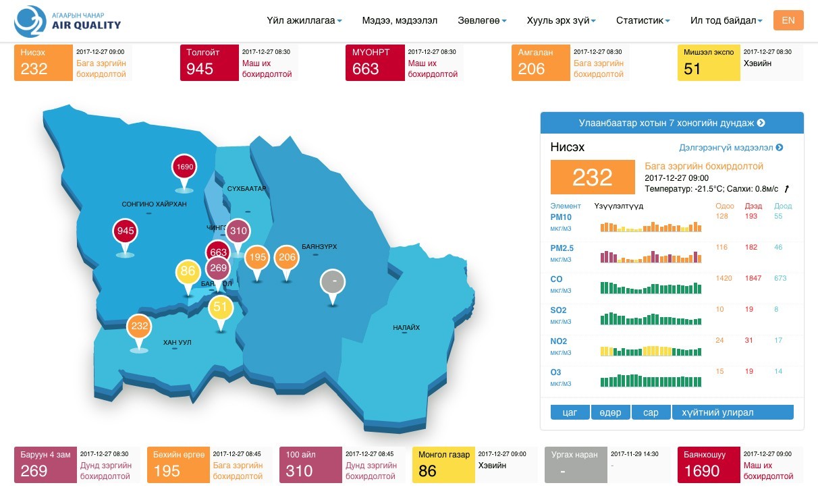Image resolution: width=818 pixels, height=504 pixels.
Task: Switch chart to цаг view
Action: point(570,412)
